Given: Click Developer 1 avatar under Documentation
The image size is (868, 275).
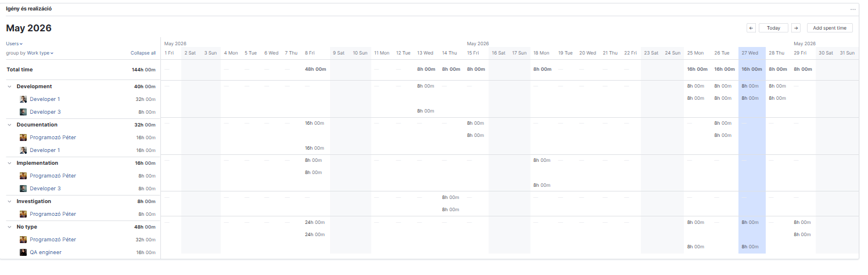Looking at the screenshot, I should click(23, 150).
